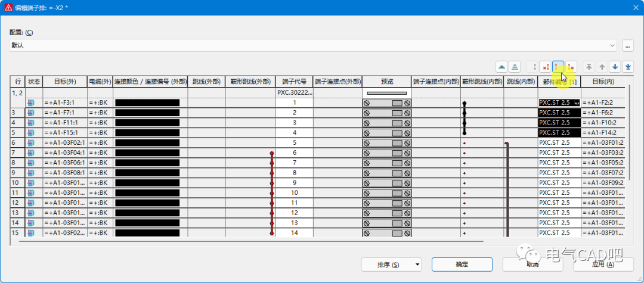Click the =+A1-03F06:1 external target cell
Viewport: 644px width, 283px height.
pyautogui.click(x=65, y=163)
